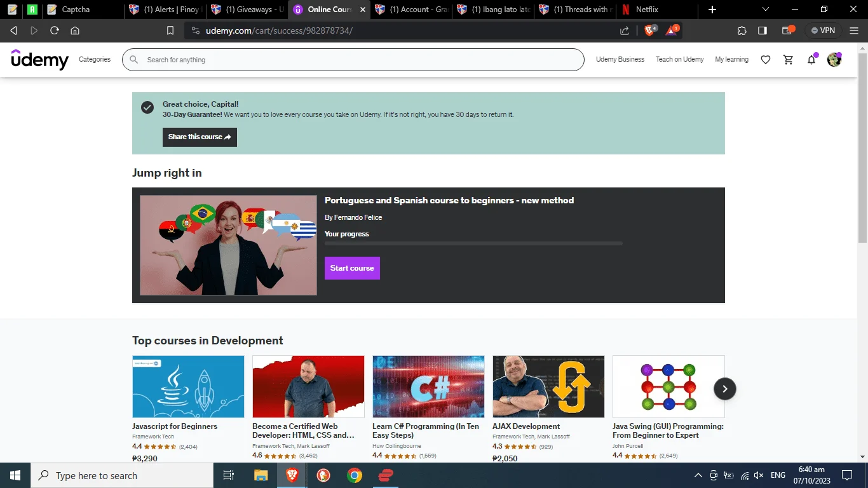Open Learn C# Programming course thumbnail
This screenshot has width=868, height=488.
pos(428,386)
